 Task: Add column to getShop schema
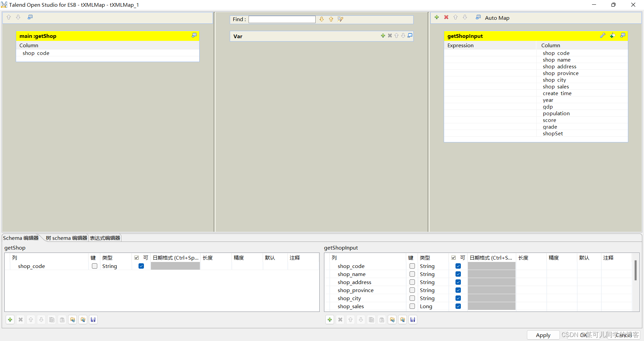coord(10,320)
